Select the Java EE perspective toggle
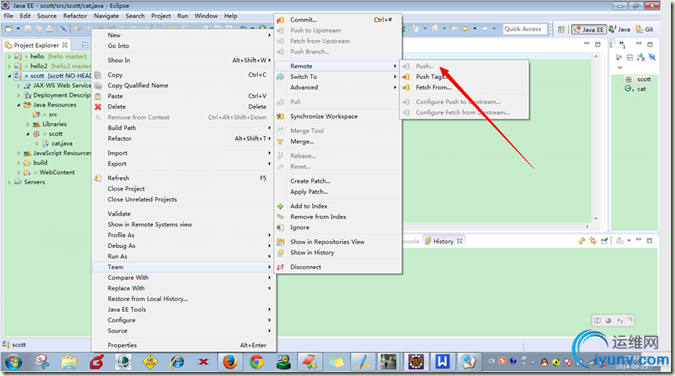This screenshot has height=376, width=675. coord(589,29)
